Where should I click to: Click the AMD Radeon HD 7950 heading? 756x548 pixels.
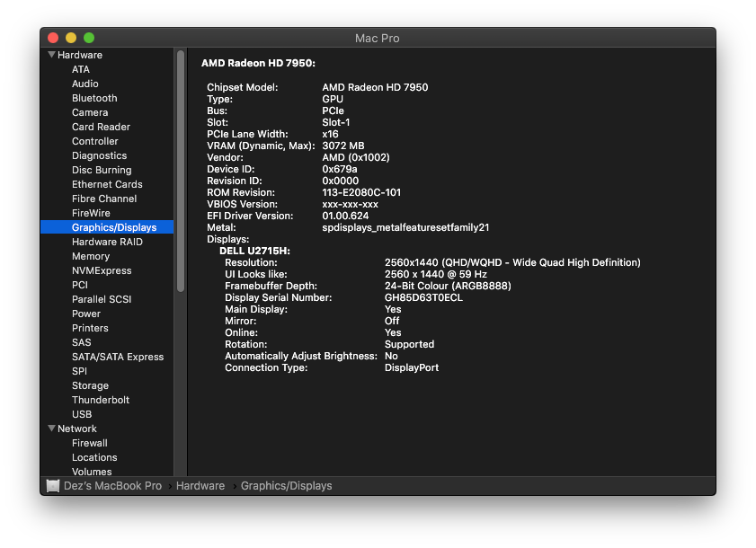(258, 63)
